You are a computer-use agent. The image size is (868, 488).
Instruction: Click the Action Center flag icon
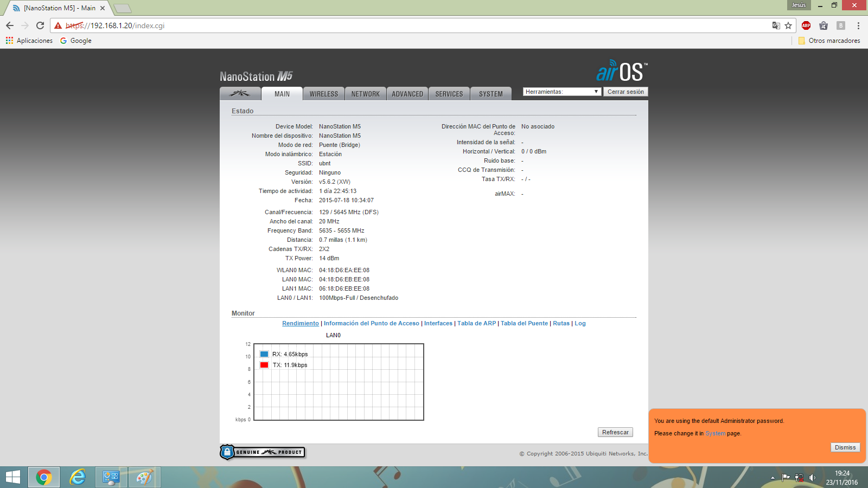pos(786,478)
